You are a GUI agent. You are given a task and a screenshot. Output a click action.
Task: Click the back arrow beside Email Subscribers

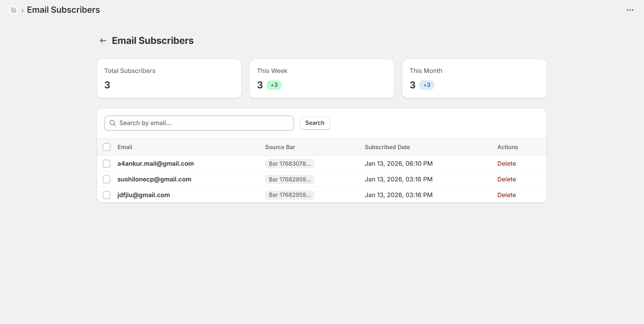pyautogui.click(x=103, y=40)
